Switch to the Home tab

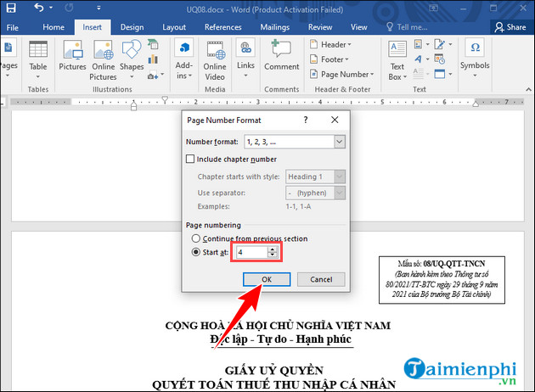click(x=53, y=27)
